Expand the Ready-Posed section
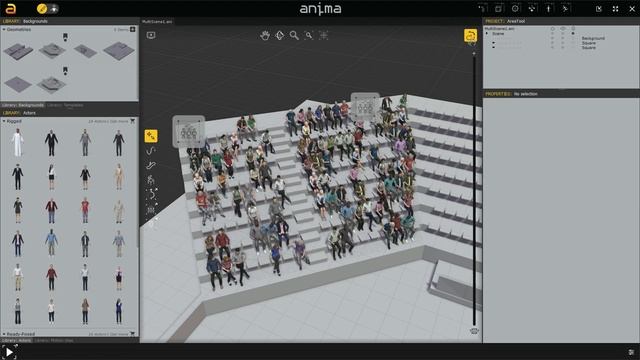The height and width of the screenshot is (360, 640). point(4,334)
